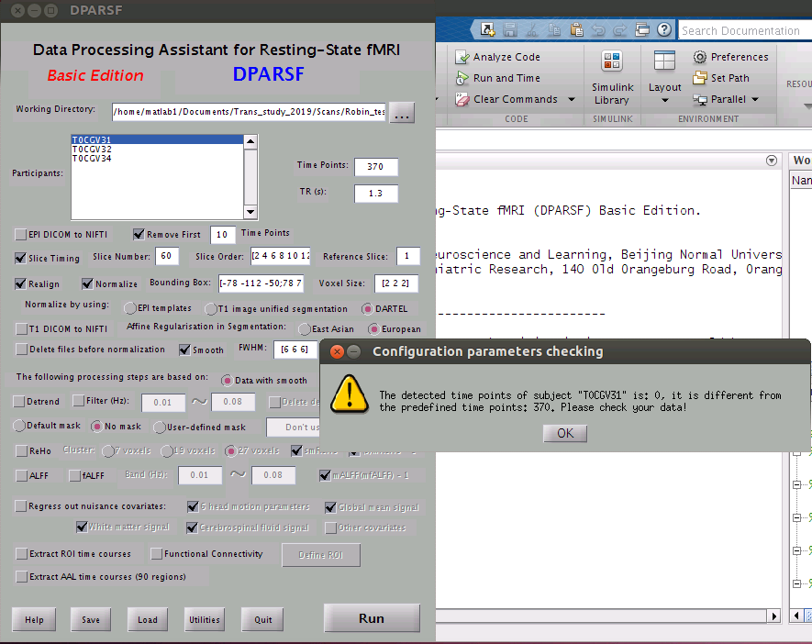Click the DPARSF Help button

(x=34, y=619)
